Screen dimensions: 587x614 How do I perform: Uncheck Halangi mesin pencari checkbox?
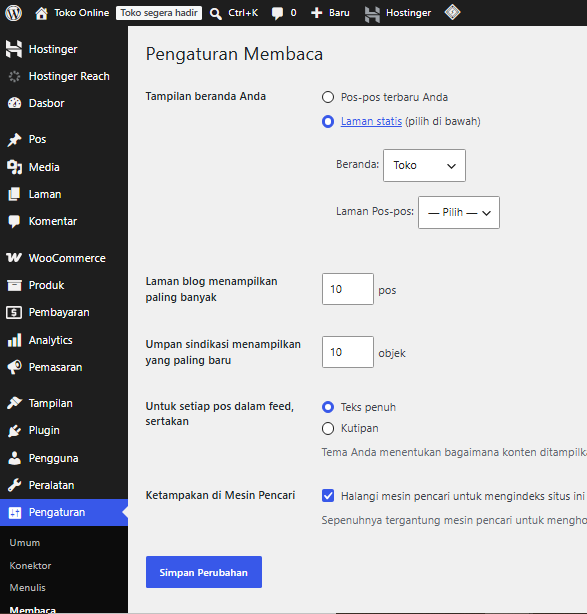tap(328, 496)
